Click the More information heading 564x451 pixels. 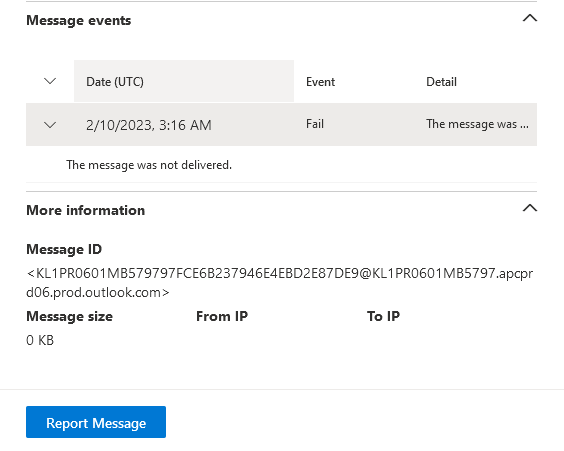pos(86,210)
